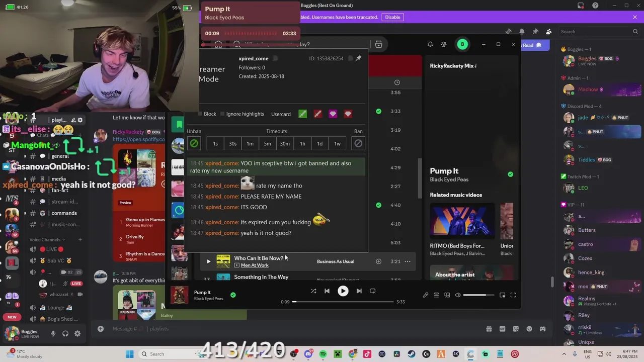Open Steam from Windows taskbar
This screenshot has height=362, width=644.
[x=412, y=354]
